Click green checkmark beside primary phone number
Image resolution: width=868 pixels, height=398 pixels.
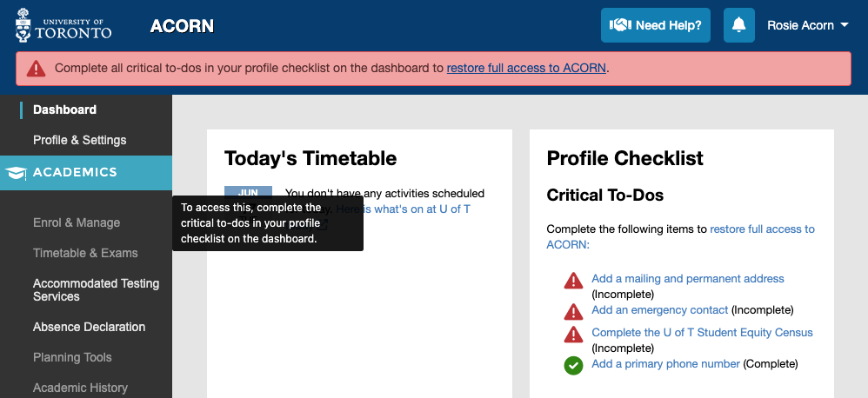(x=573, y=365)
